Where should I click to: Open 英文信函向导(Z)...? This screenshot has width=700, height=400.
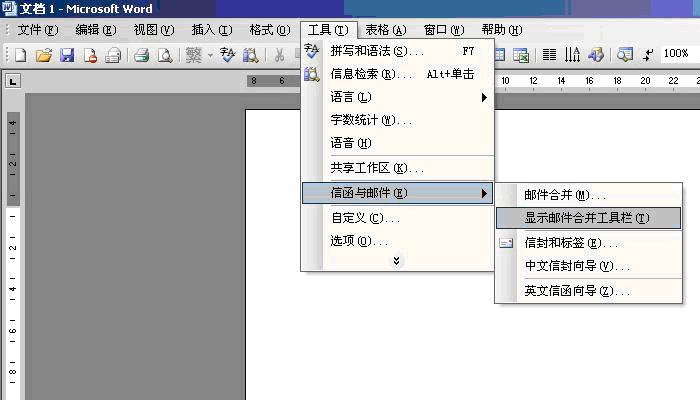point(589,292)
